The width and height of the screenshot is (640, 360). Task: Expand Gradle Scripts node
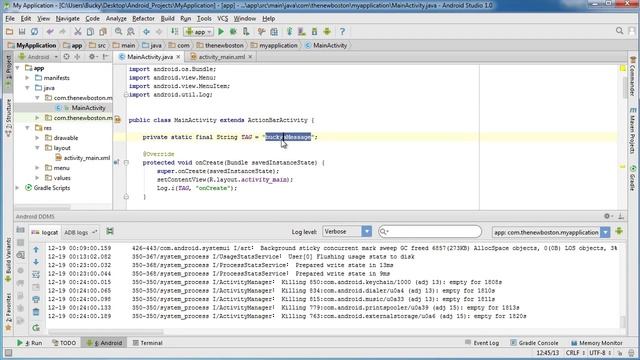pos(18,188)
